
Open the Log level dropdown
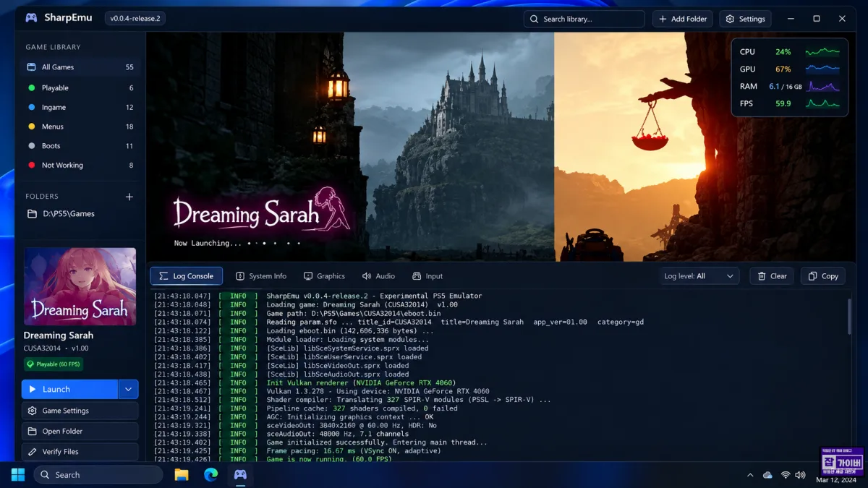pos(699,276)
